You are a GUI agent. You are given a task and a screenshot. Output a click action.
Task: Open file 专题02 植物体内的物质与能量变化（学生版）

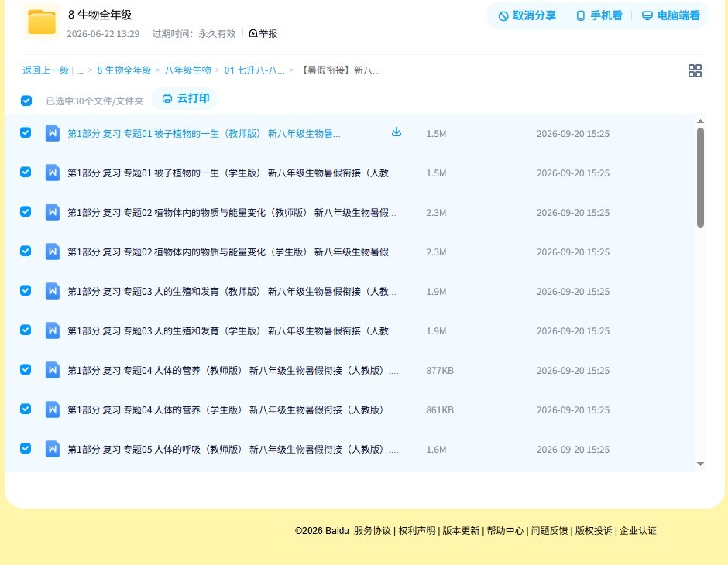tap(232, 252)
